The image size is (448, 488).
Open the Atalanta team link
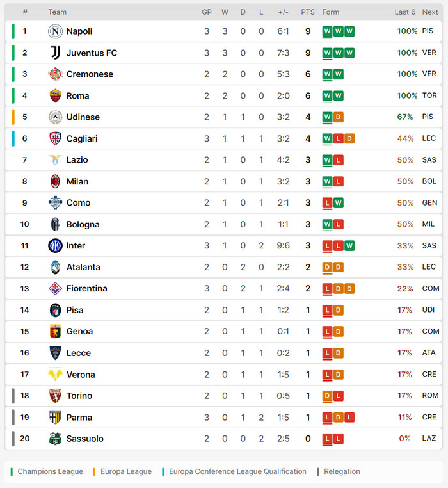click(x=83, y=267)
